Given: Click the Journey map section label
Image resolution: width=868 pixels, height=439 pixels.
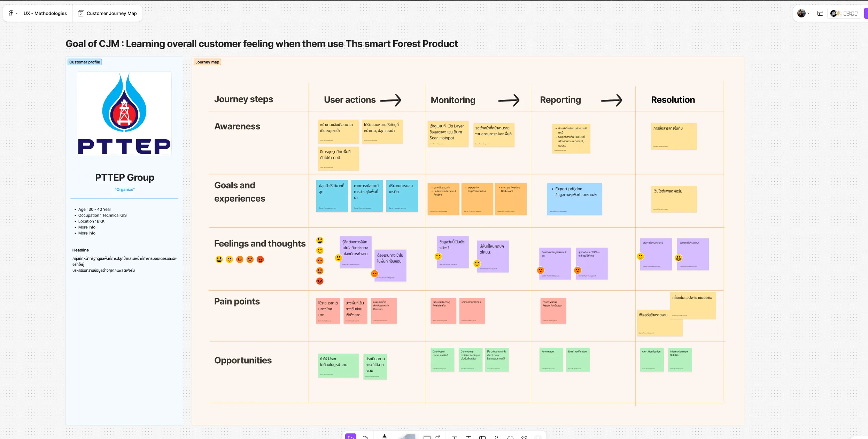Looking at the screenshot, I should 207,62.
